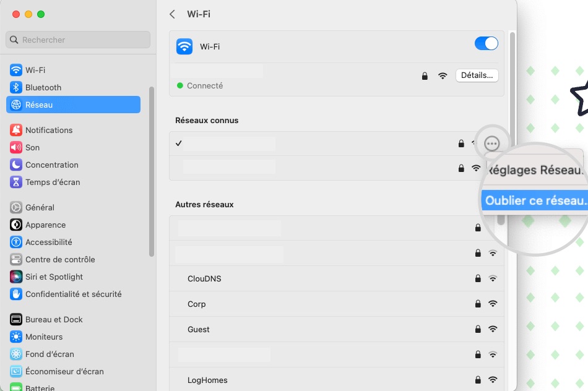The image size is (588, 391).
Task: Click the lock icon in ClouDNS row
Action: pos(478,278)
